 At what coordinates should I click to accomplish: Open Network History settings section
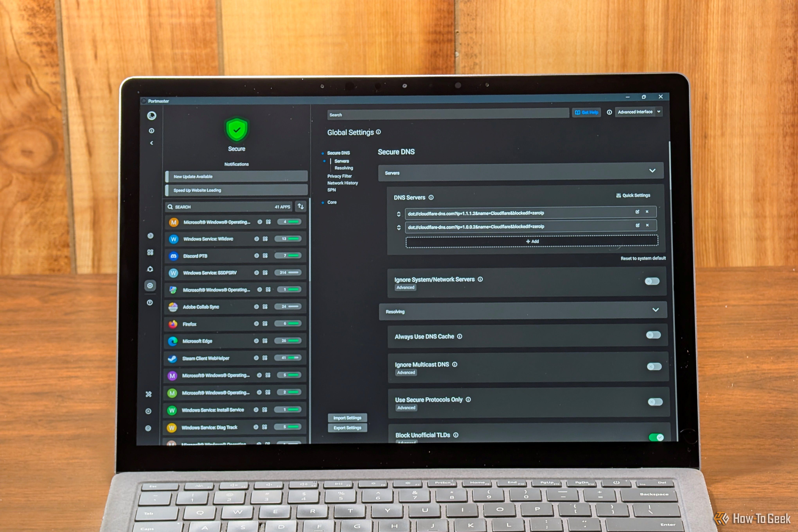click(x=342, y=183)
